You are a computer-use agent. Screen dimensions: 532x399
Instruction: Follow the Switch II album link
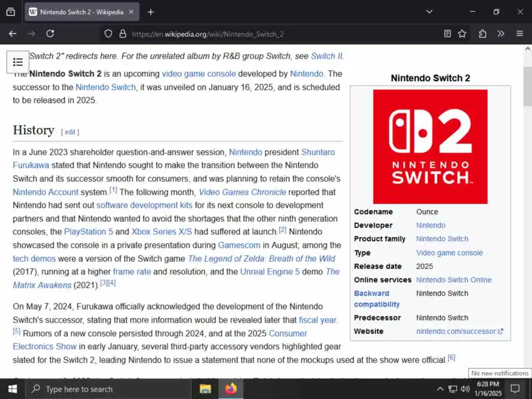(x=326, y=56)
